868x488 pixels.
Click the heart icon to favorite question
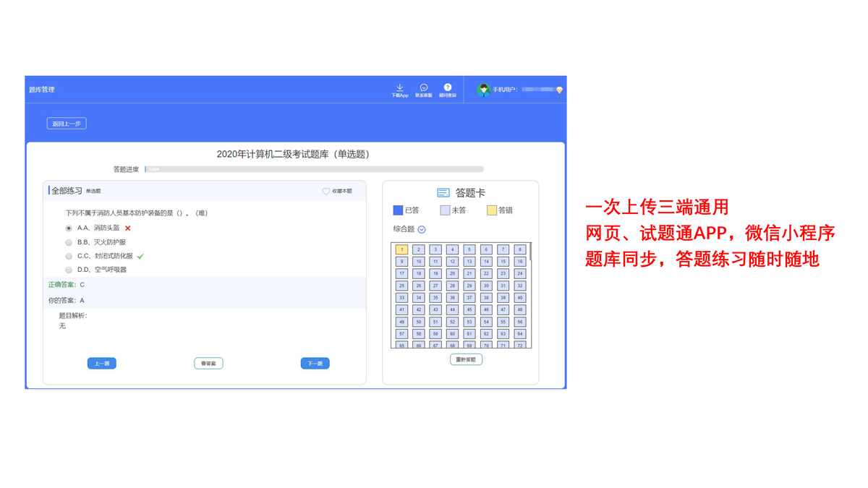326,192
